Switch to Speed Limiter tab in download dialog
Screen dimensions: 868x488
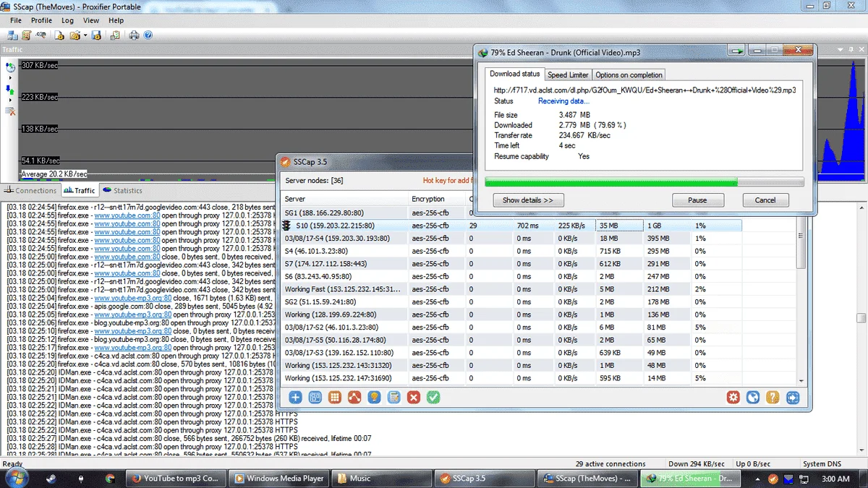pyautogui.click(x=568, y=74)
